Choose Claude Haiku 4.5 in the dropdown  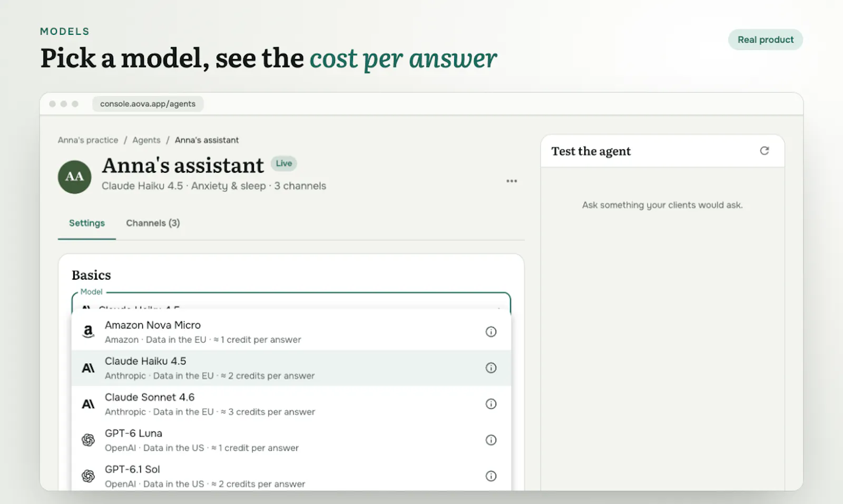pyautogui.click(x=291, y=368)
